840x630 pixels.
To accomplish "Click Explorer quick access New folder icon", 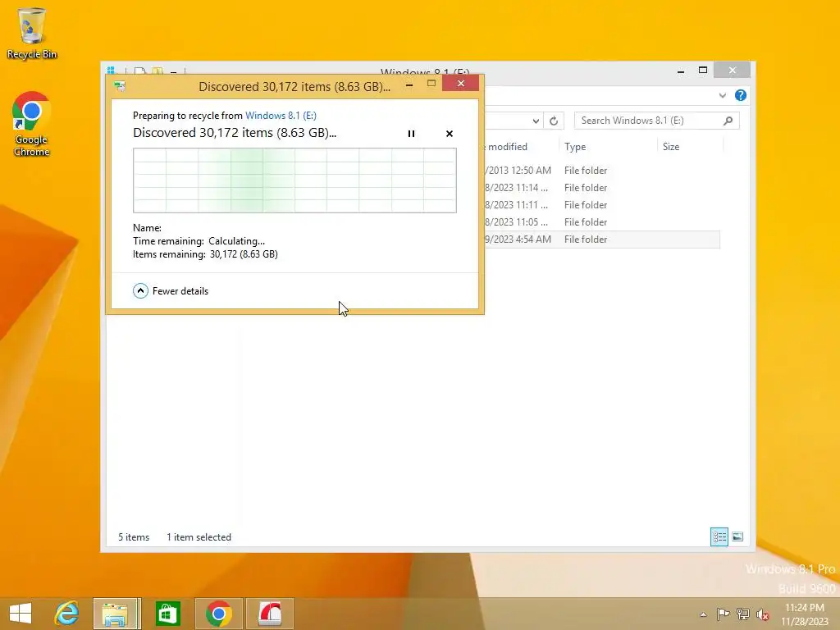I will (157, 71).
